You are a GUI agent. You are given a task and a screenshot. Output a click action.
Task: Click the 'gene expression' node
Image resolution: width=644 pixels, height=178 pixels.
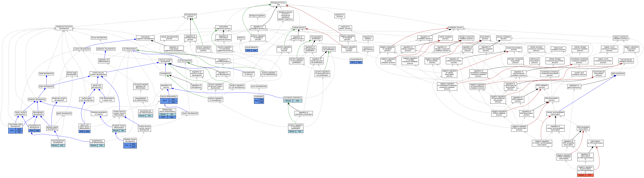tap(618, 74)
